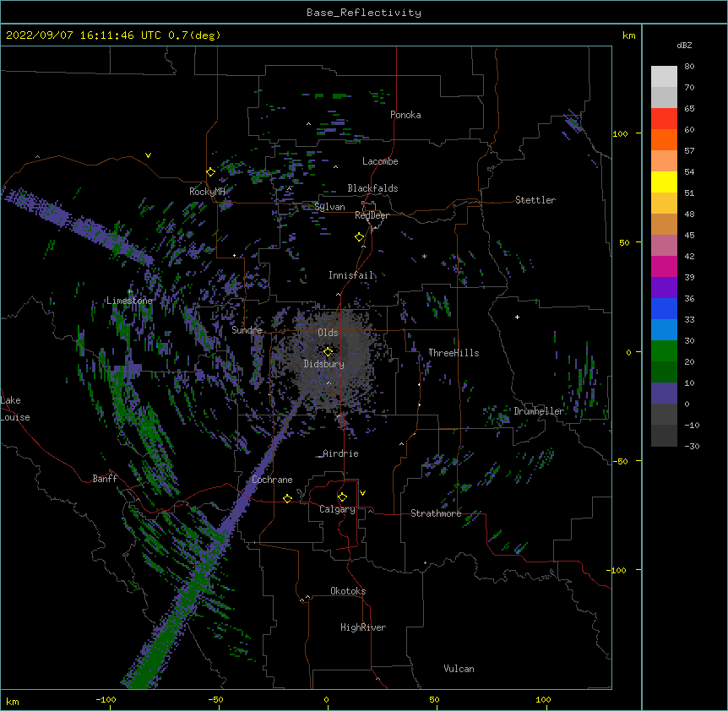Click the Blackfalds city label
728x711 pixels.
(372, 188)
